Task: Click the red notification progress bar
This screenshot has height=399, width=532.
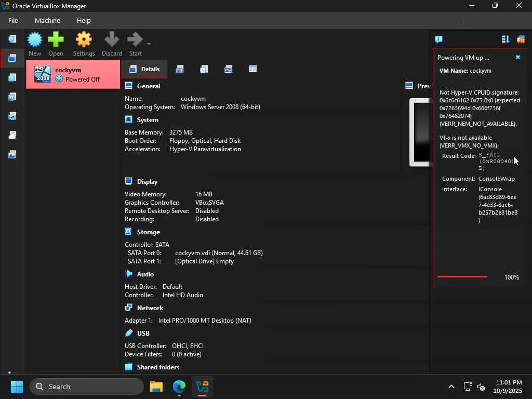Action: coord(462,277)
